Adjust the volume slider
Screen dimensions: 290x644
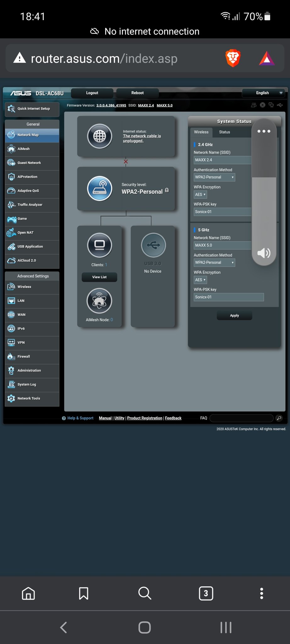(x=264, y=192)
